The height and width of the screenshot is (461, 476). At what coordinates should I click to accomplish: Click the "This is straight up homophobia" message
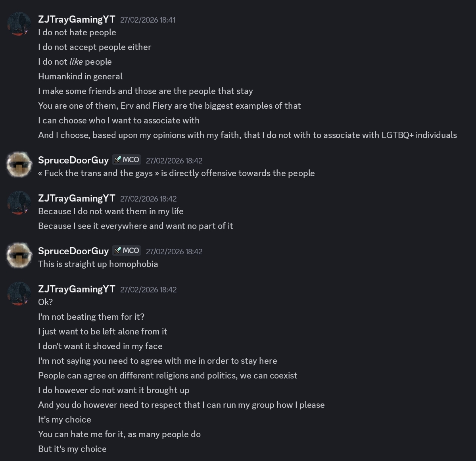[98, 264]
